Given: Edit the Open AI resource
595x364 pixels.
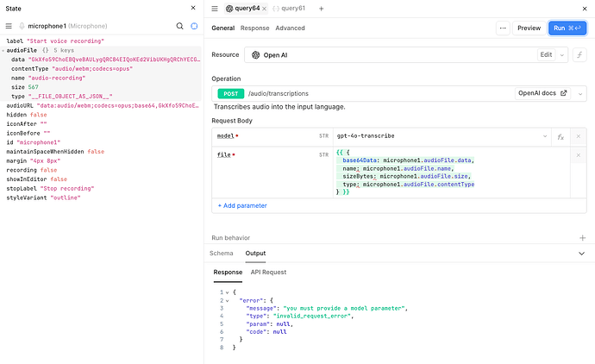Looking at the screenshot, I should 546,54.
